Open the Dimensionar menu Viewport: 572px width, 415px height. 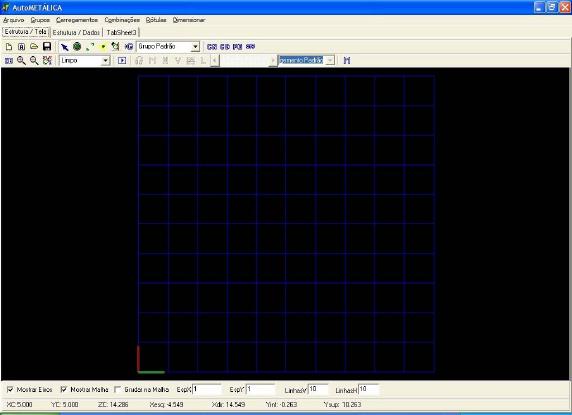click(x=189, y=20)
